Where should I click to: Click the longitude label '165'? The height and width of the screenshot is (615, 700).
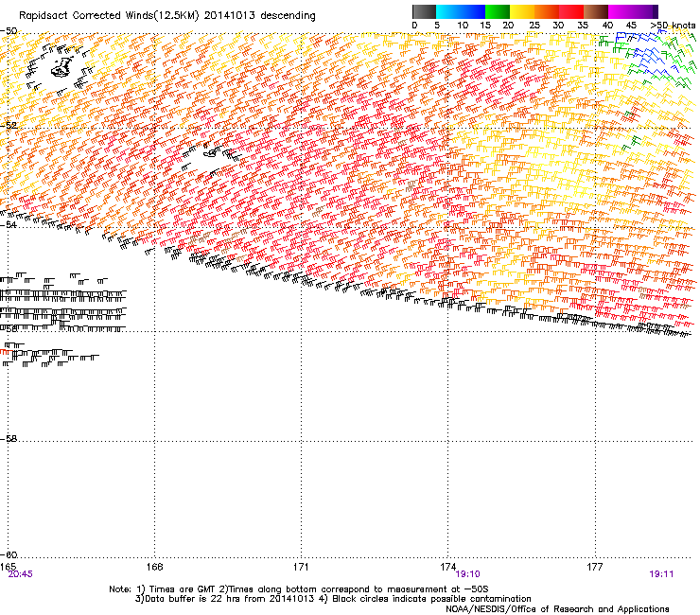coord(8,567)
